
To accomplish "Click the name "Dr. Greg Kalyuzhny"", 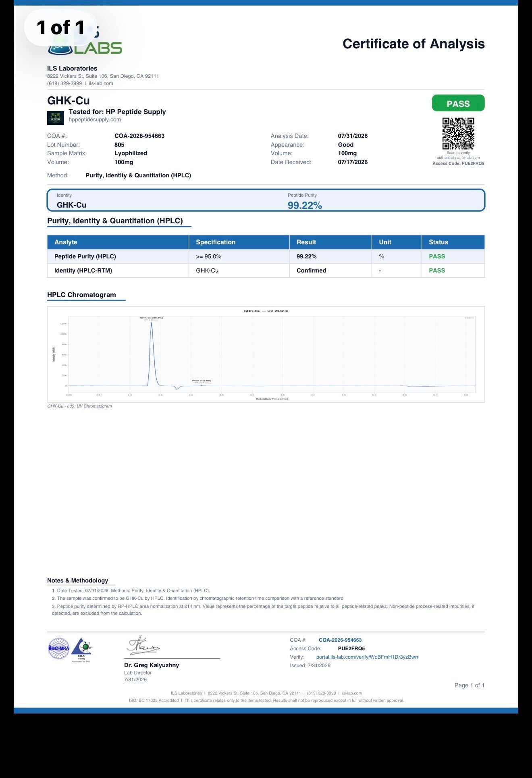I will (x=152, y=665).
